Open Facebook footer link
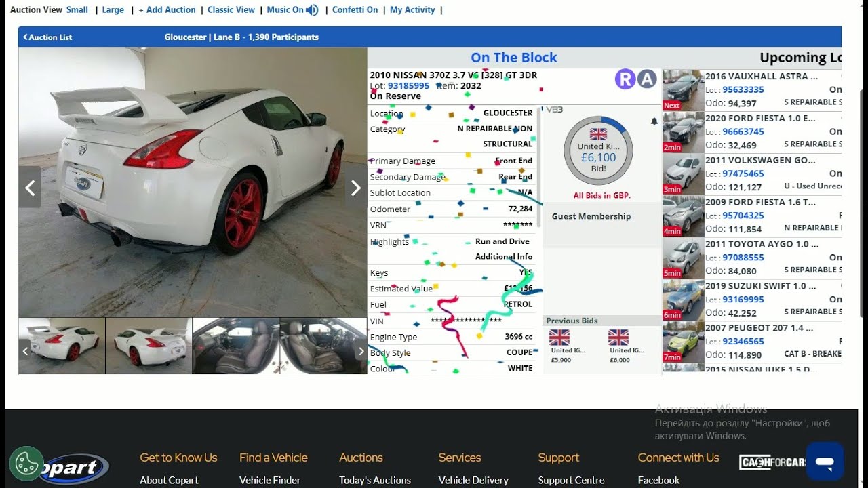 point(658,480)
